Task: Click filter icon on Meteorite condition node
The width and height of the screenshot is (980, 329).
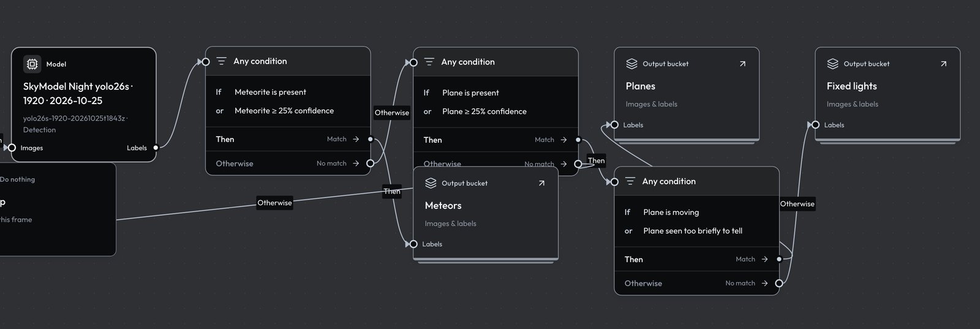Action: [x=222, y=61]
